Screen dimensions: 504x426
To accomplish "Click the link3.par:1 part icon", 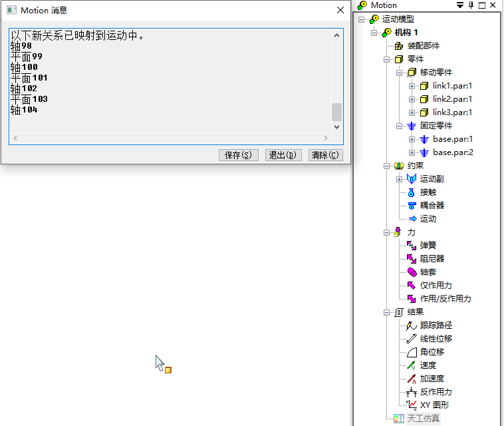I will click(x=424, y=112).
